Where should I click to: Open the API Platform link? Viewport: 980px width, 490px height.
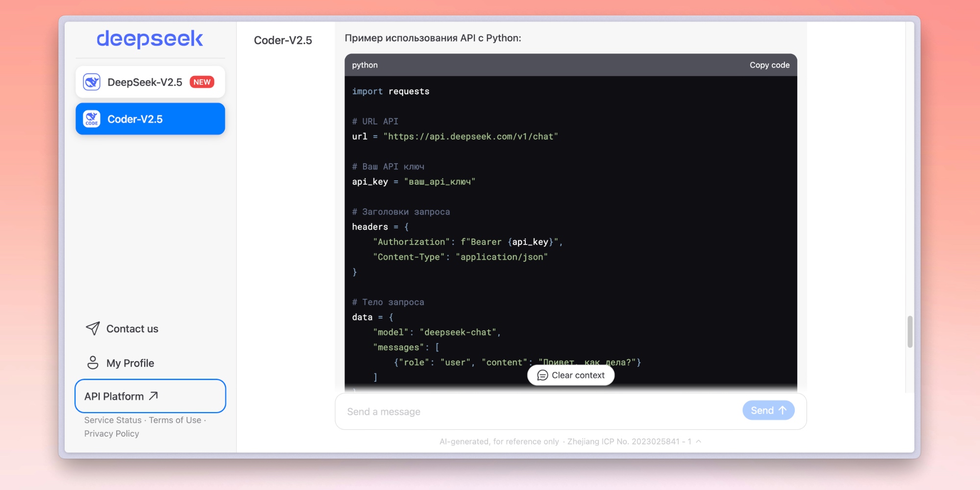(150, 396)
